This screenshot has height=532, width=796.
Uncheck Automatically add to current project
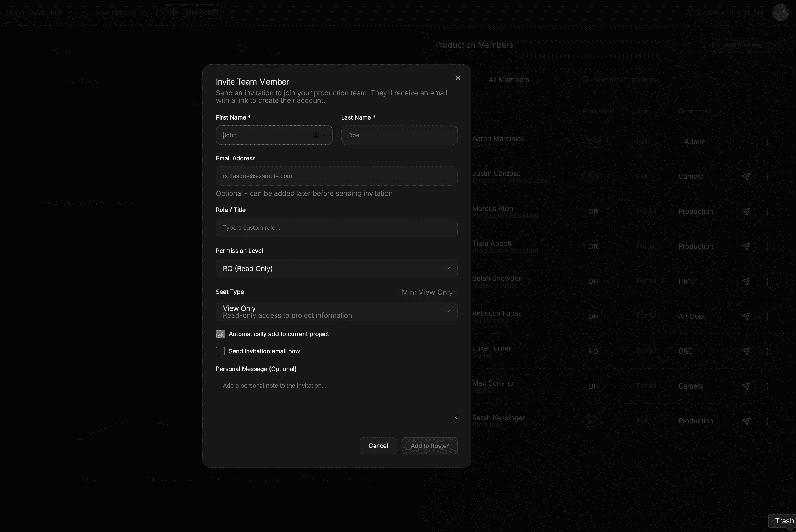coord(220,334)
